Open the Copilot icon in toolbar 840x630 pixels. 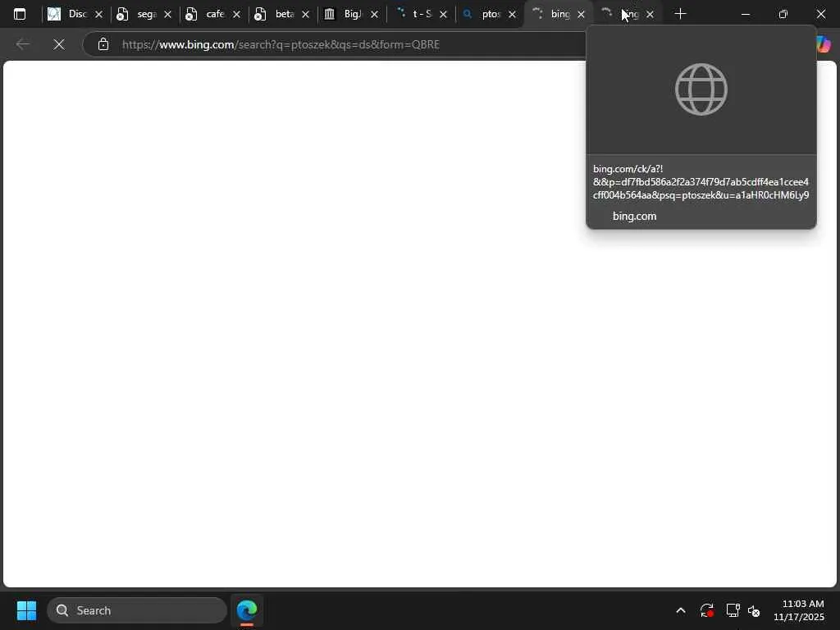(824, 44)
